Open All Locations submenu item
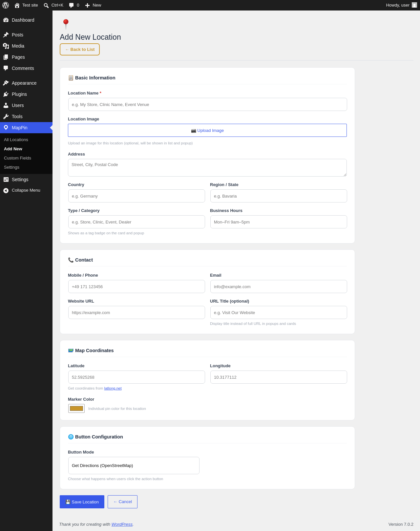This screenshot has height=531, width=420. click(x=16, y=140)
